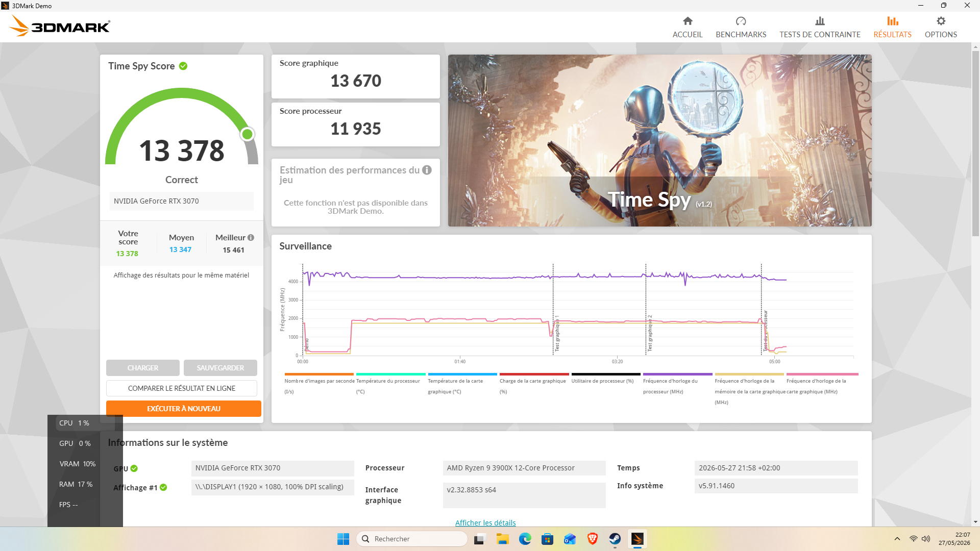This screenshot has height=551, width=980.
Task: Run the benchmark again with Exécuter à nouveau
Action: pos(184,409)
